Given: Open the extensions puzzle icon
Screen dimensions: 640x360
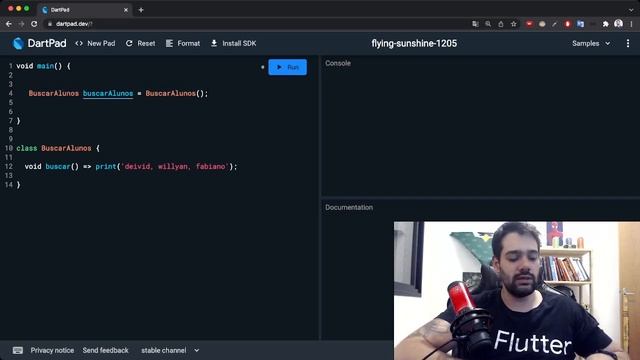Looking at the screenshot, I should [x=606, y=24].
